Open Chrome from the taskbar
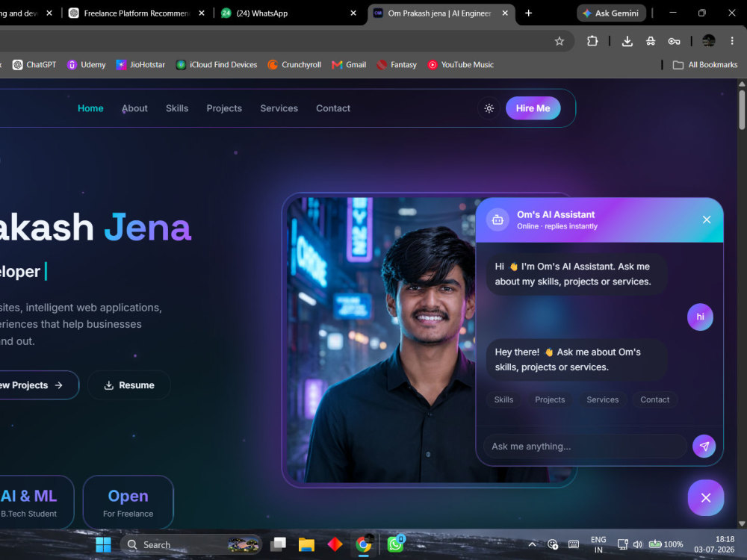747x560 pixels. click(x=364, y=544)
